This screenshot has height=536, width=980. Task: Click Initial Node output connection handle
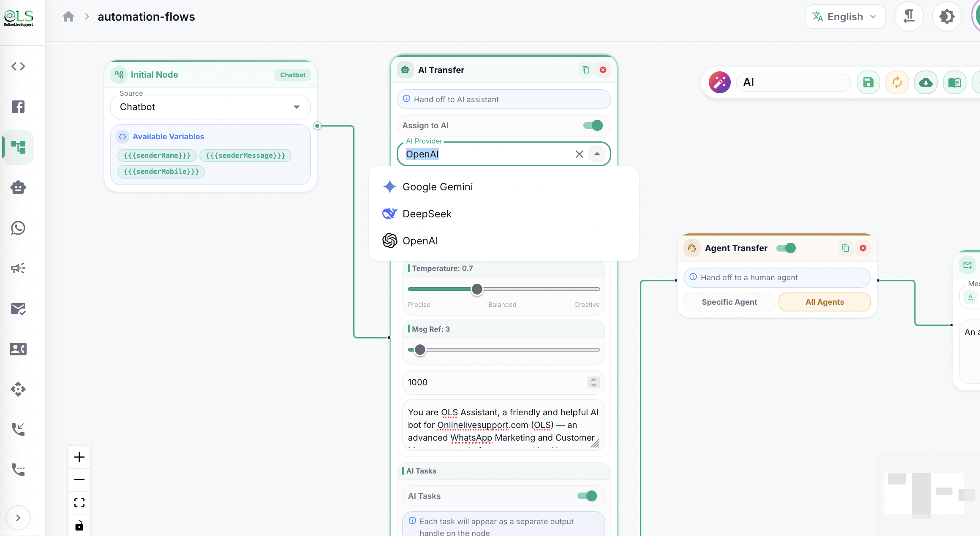317,126
